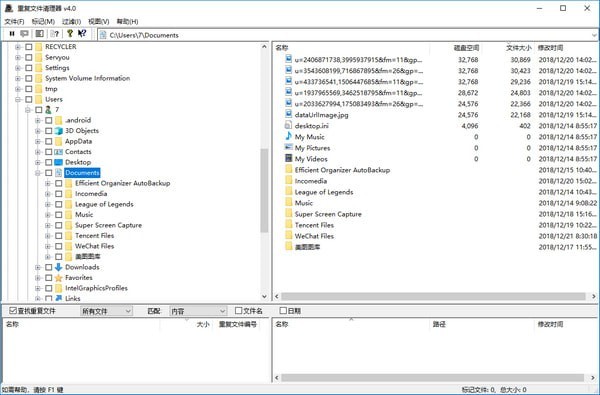Collapse the Users tree node

[18, 100]
